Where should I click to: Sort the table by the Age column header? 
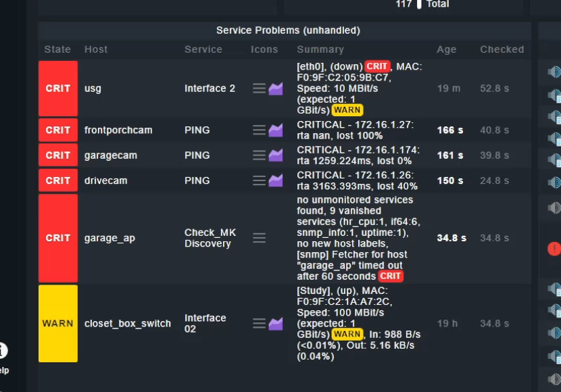point(446,49)
